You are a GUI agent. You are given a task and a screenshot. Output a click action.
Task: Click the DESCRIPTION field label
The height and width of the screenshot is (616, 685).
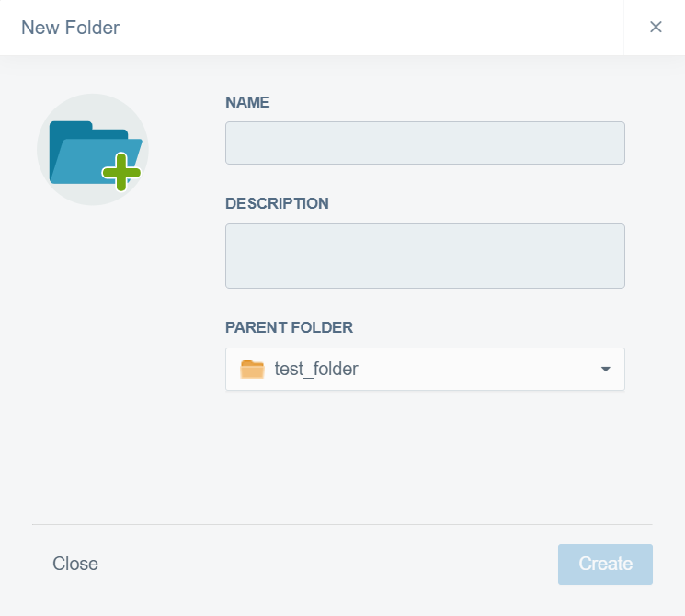tap(277, 203)
